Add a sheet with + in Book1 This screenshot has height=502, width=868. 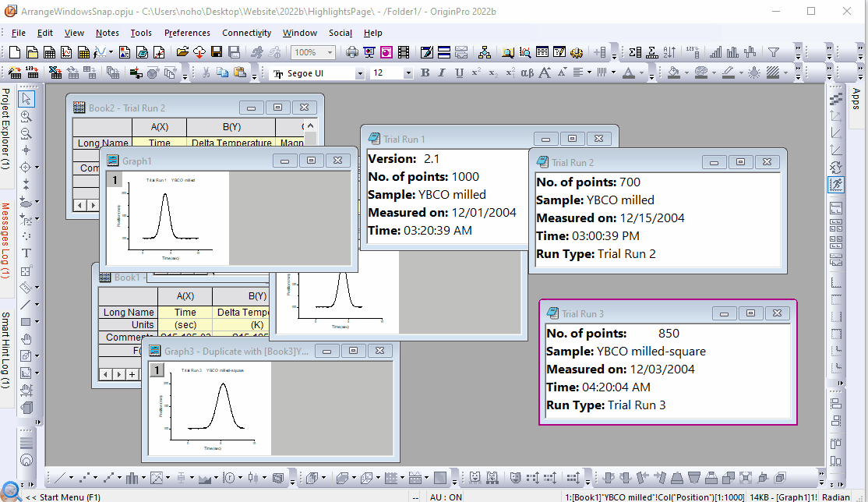(x=132, y=375)
